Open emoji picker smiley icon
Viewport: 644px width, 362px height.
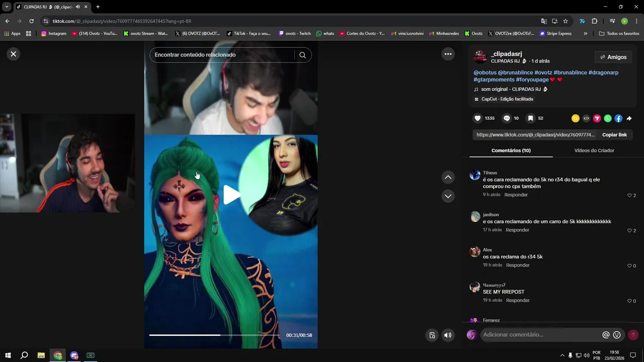(x=617, y=335)
